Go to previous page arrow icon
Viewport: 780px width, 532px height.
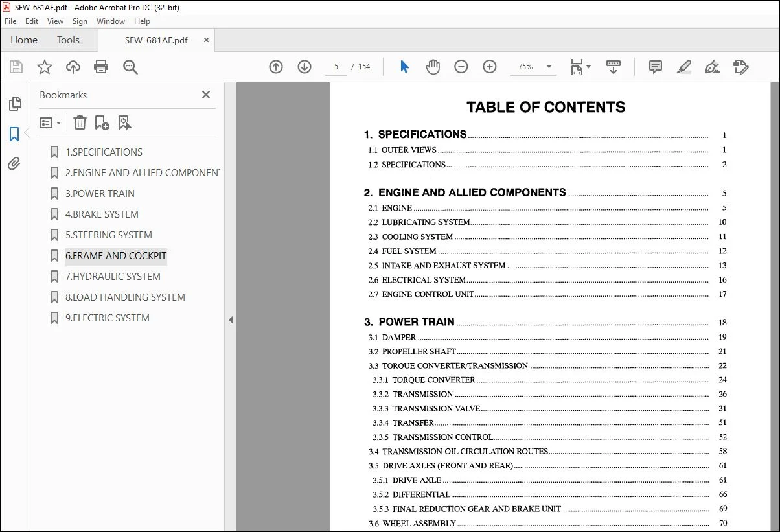tap(276, 67)
